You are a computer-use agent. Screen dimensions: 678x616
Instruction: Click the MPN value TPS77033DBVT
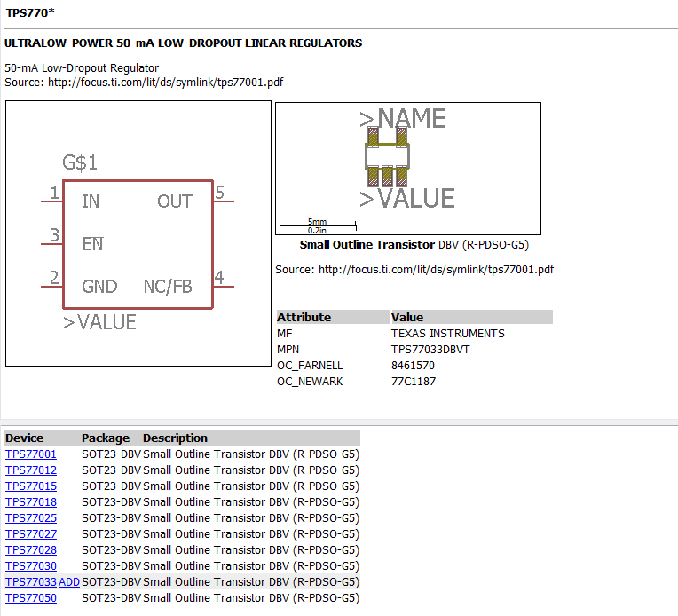[430, 350]
